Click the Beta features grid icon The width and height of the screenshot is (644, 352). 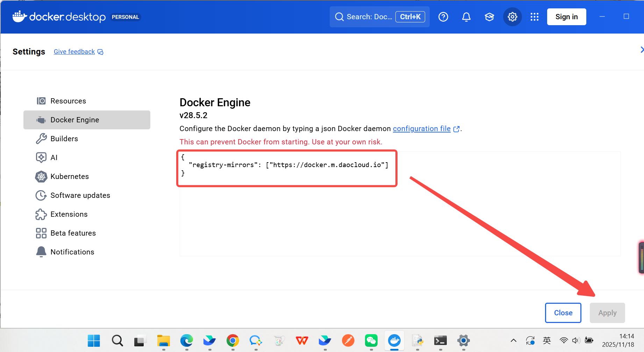(41, 233)
